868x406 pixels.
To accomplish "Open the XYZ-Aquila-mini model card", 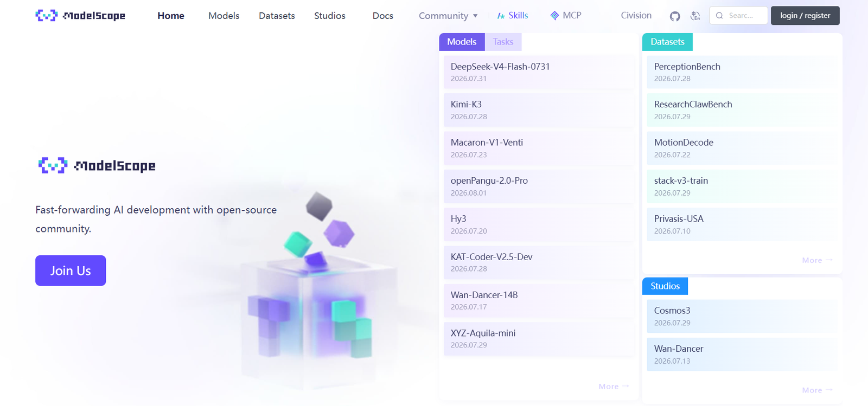I will coord(539,339).
